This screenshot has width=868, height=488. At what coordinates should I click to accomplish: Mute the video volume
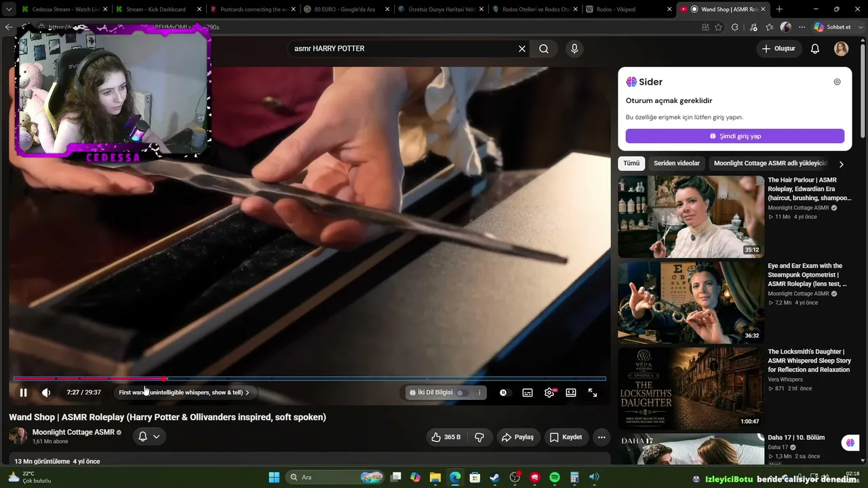coord(46,392)
